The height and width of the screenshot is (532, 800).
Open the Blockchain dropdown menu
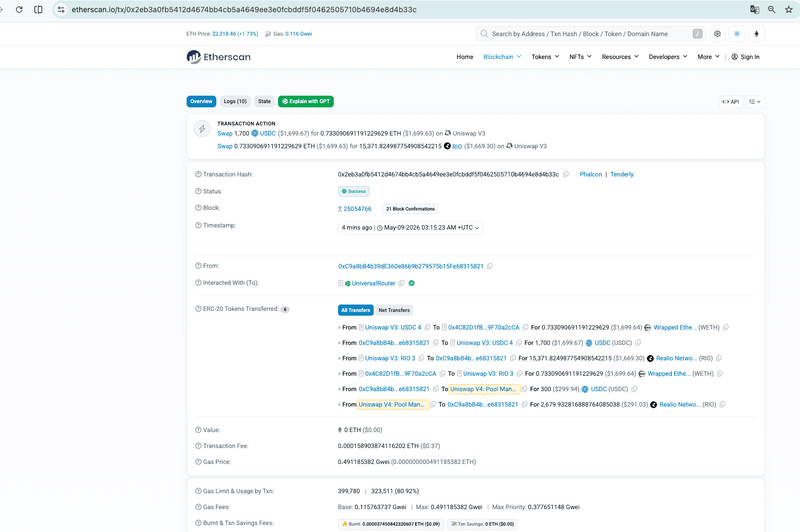click(502, 57)
